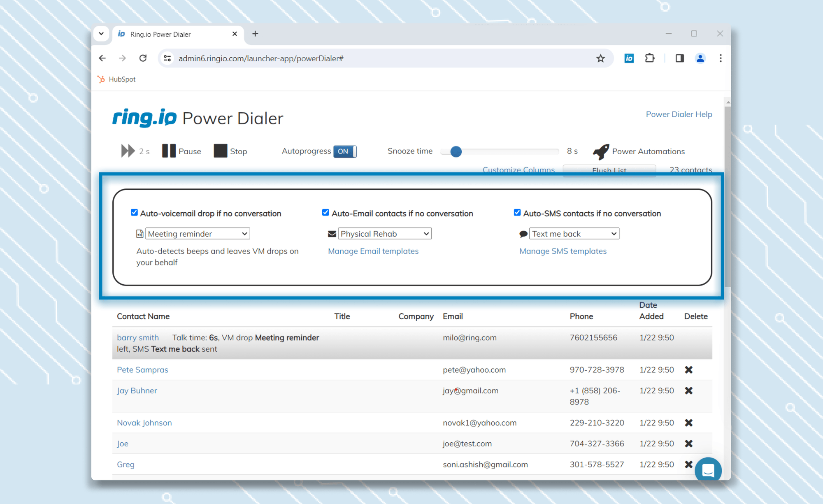Delete the Pete Sampras contact row
Image resolution: width=823 pixels, height=504 pixels.
(x=689, y=370)
